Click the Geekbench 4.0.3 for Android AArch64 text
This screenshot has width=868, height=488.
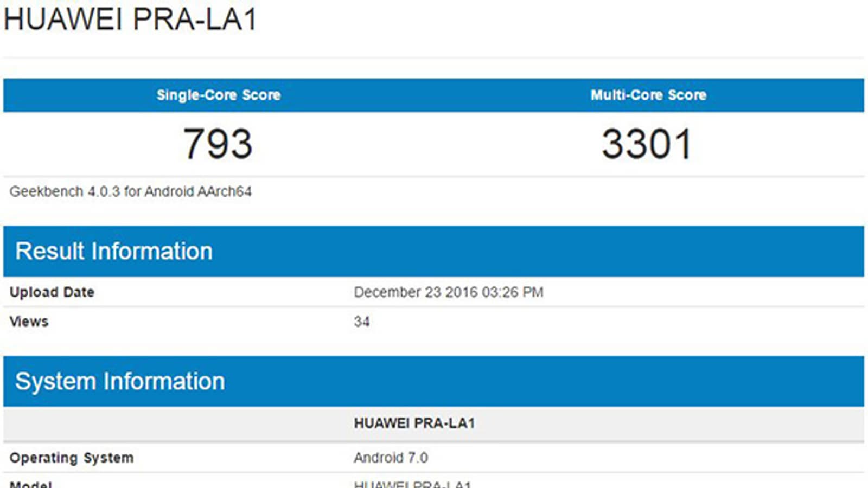tap(130, 191)
